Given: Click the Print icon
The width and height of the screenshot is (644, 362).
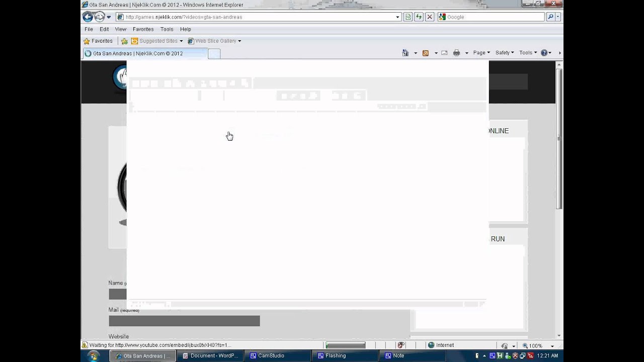Looking at the screenshot, I should pos(456,53).
